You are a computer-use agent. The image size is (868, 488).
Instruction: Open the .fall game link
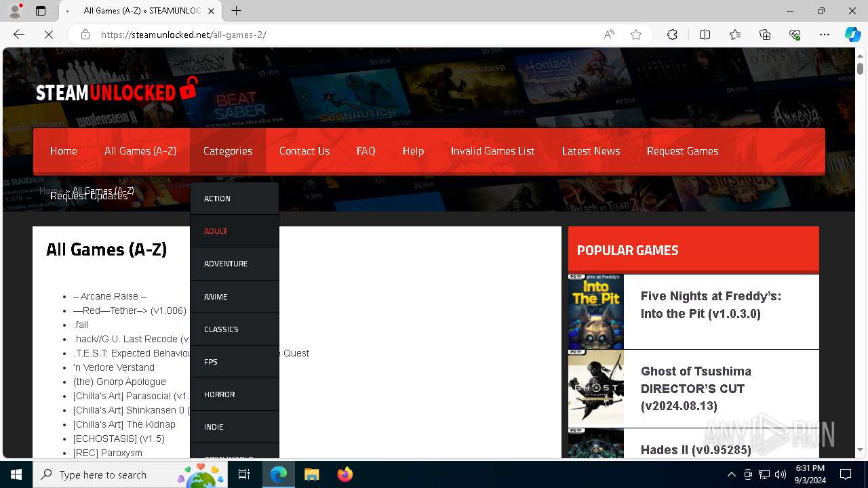pyautogui.click(x=81, y=325)
